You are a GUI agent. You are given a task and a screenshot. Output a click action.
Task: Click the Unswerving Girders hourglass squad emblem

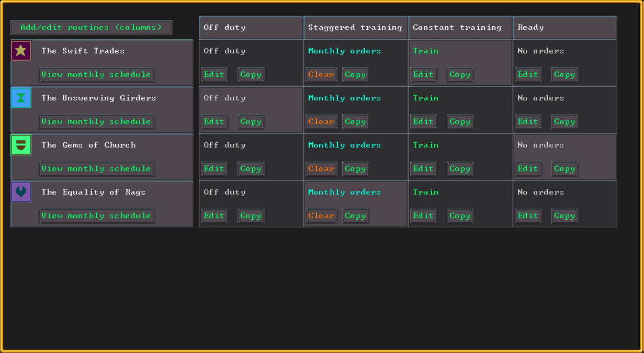click(x=21, y=98)
